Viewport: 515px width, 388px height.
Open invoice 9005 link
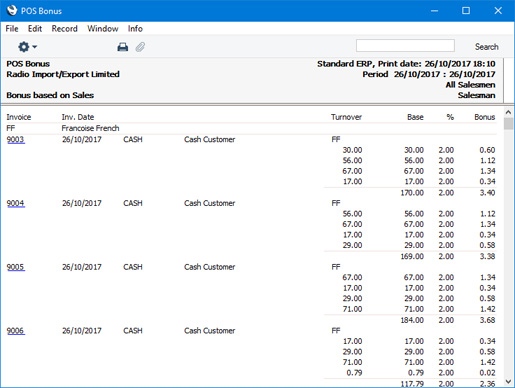click(16, 267)
